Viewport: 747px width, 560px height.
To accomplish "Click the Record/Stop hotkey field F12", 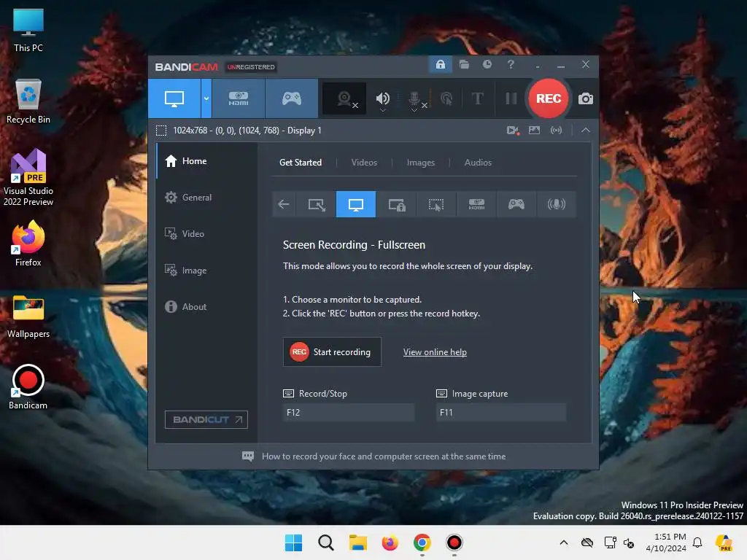I will [x=348, y=413].
